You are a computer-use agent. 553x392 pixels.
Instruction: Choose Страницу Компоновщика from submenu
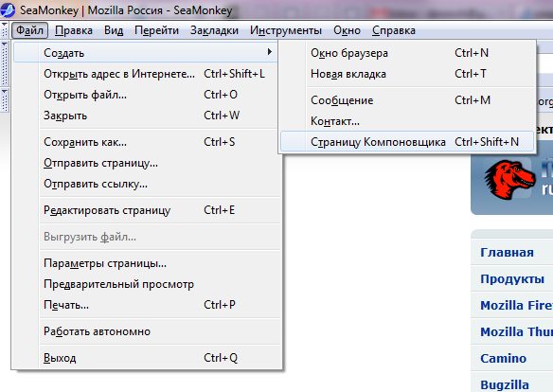click(407, 142)
